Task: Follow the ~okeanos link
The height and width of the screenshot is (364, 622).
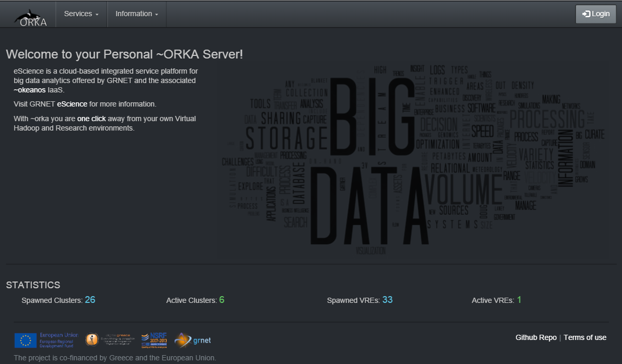Action: 29,90
